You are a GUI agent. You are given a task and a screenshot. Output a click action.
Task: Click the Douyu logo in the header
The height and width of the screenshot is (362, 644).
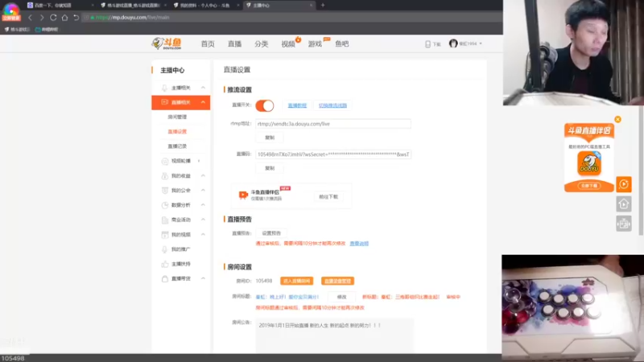167,43
